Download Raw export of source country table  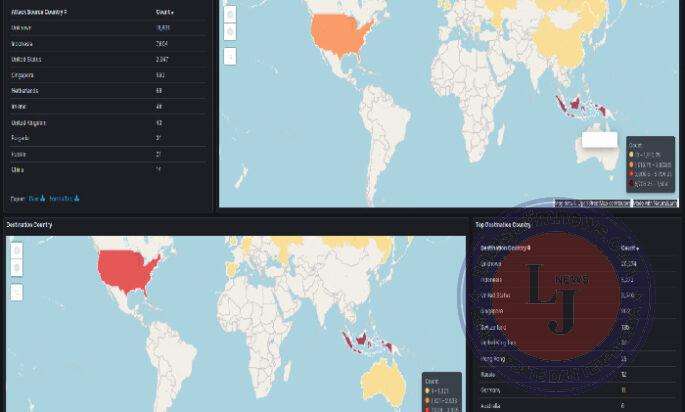(36, 198)
